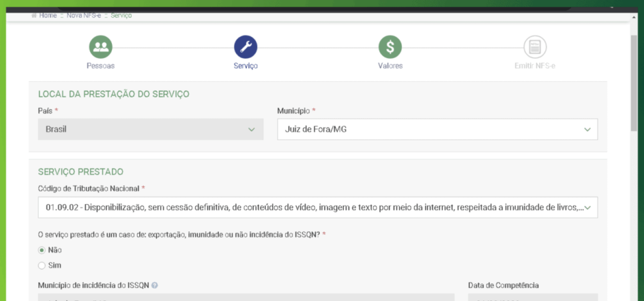Screen dimensions: 644x301
Task: Click the Serviço step label
Action: (246, 65)
